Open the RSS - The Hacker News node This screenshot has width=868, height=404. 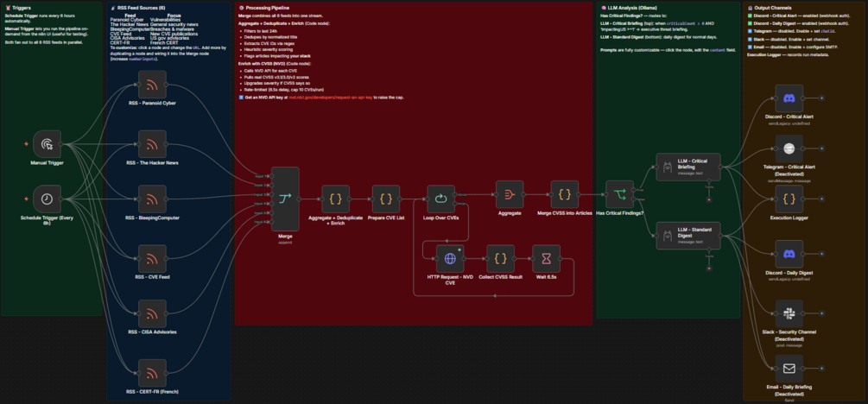pyautogui.click(x=152, y=144)
